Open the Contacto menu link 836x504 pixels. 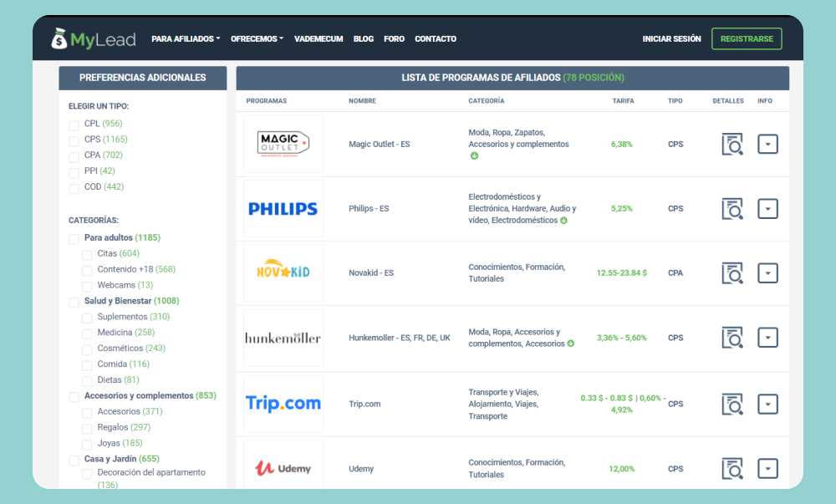(x=436, y=39)
